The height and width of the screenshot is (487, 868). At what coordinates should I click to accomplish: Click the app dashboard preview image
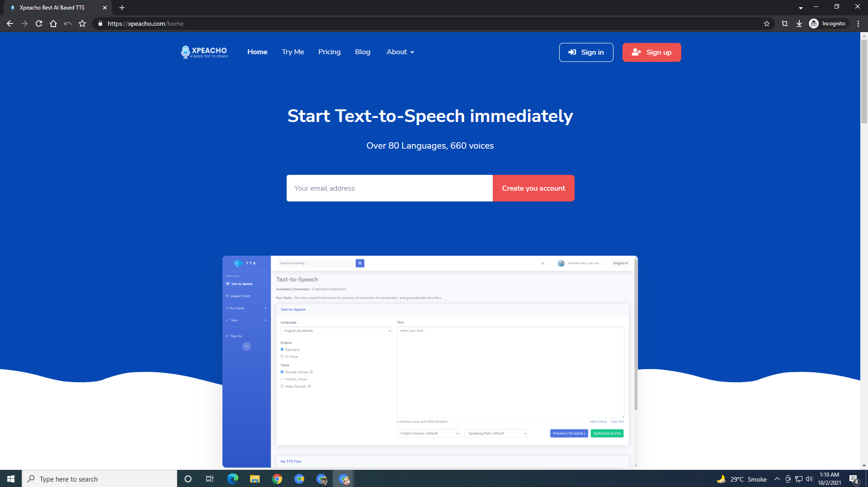(x=430, y=361)
